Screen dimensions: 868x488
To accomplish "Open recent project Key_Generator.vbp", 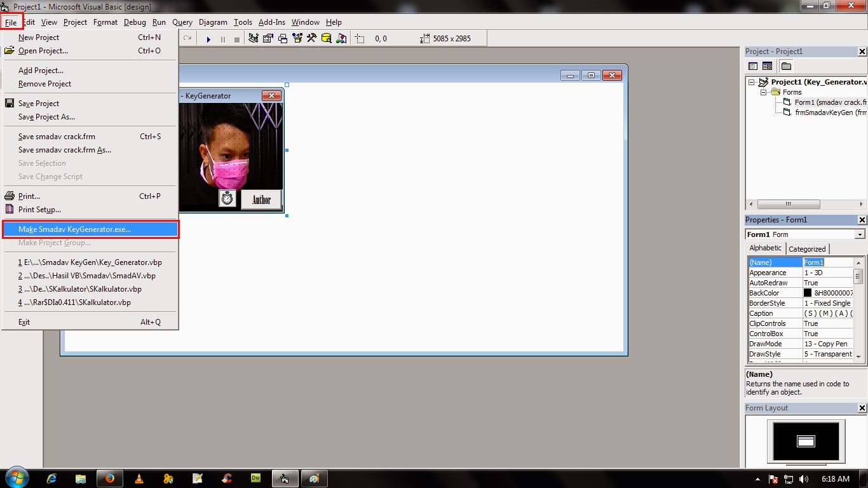I will click(90, 262).
